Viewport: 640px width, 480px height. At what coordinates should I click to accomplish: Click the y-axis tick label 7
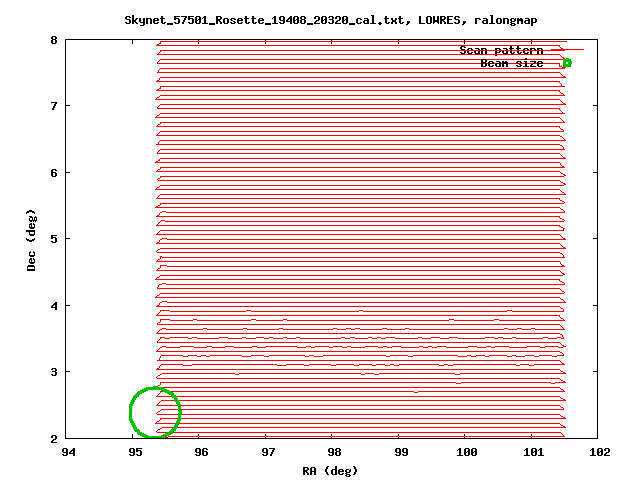pos(54,106)
